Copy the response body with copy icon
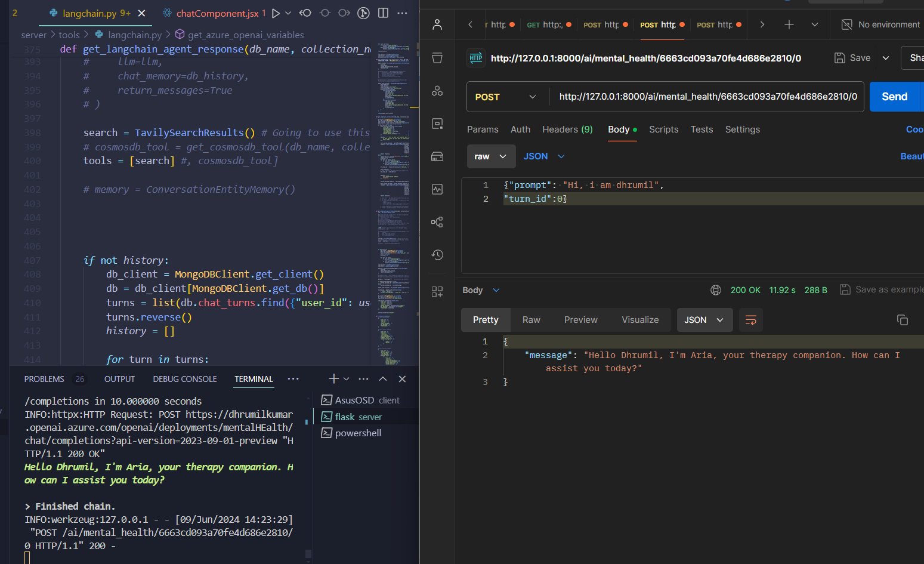924x564 pixels. click(902, 320)
